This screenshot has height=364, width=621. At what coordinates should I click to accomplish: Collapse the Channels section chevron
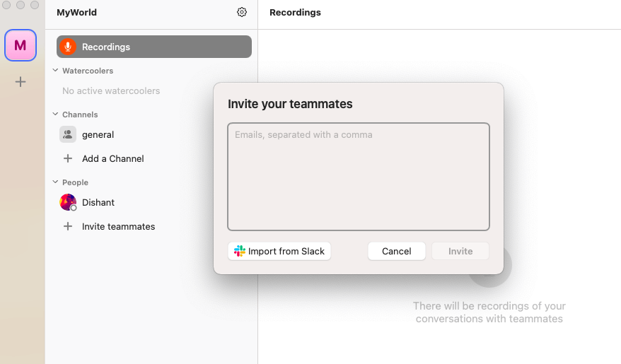pos(55,115)
